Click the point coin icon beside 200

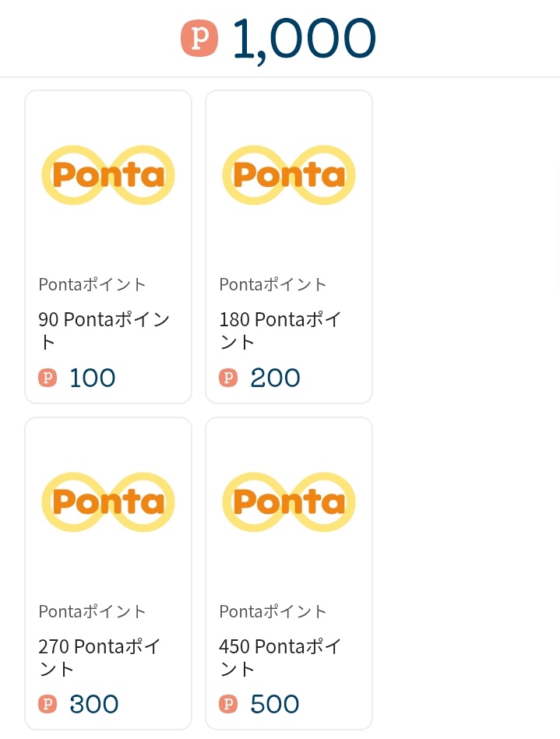tap(228, 378)
